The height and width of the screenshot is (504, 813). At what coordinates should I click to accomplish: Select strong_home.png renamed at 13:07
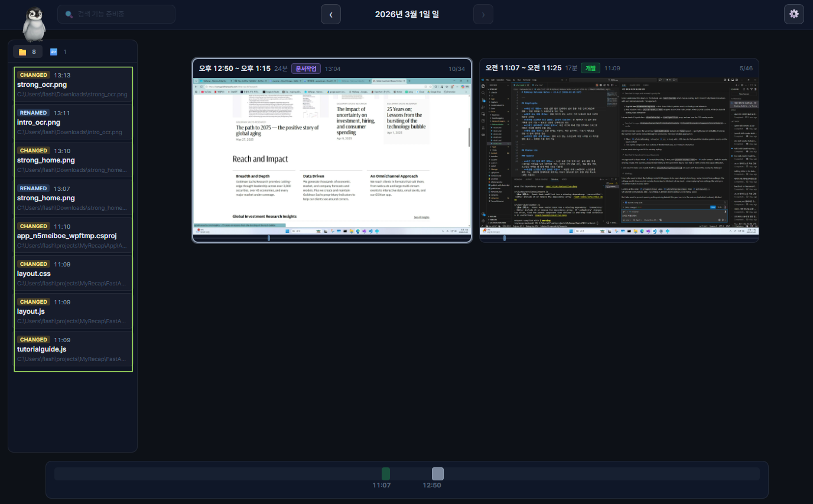click(73, 198)
